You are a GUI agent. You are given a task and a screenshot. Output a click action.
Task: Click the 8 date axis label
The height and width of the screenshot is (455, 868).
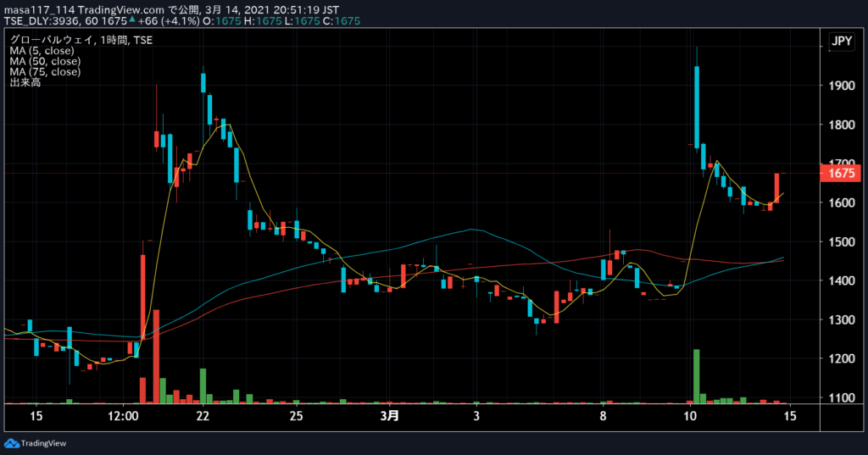[x=604, y=416]
